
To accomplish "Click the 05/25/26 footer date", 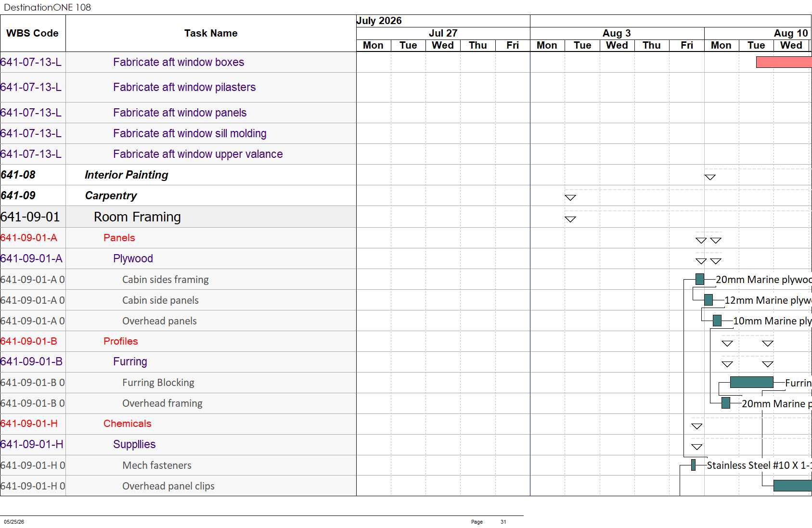I will point(14,522).
